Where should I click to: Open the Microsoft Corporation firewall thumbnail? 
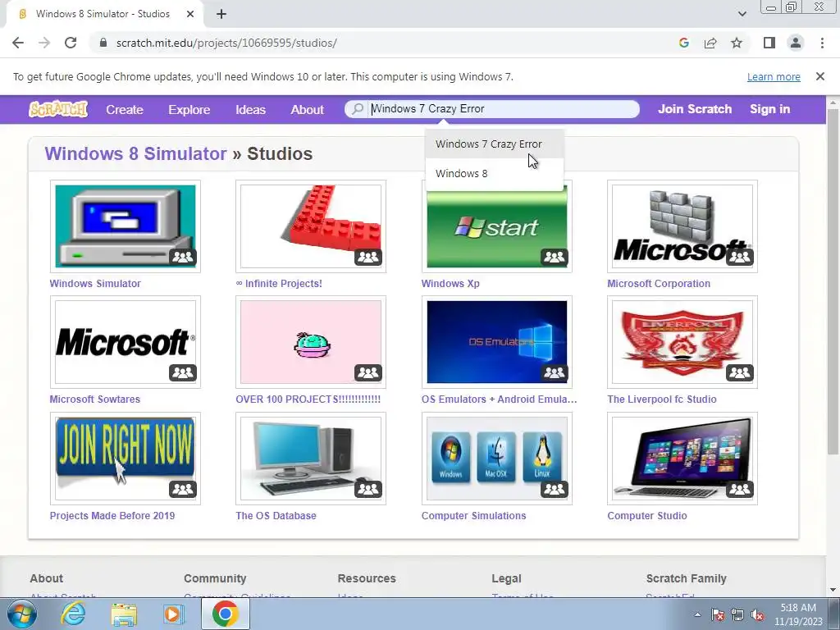point(682,226)
